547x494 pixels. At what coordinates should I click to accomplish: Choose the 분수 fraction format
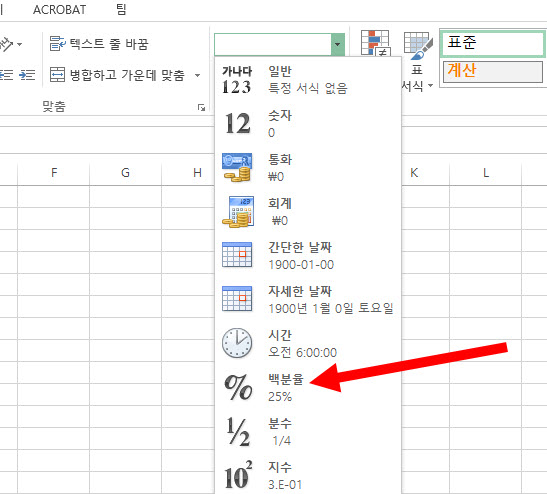coord(308,431)
